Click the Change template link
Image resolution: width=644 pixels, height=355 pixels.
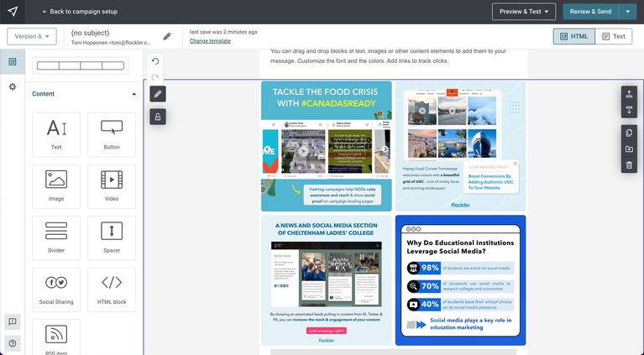pyautogui.click(x=210, y=40)
